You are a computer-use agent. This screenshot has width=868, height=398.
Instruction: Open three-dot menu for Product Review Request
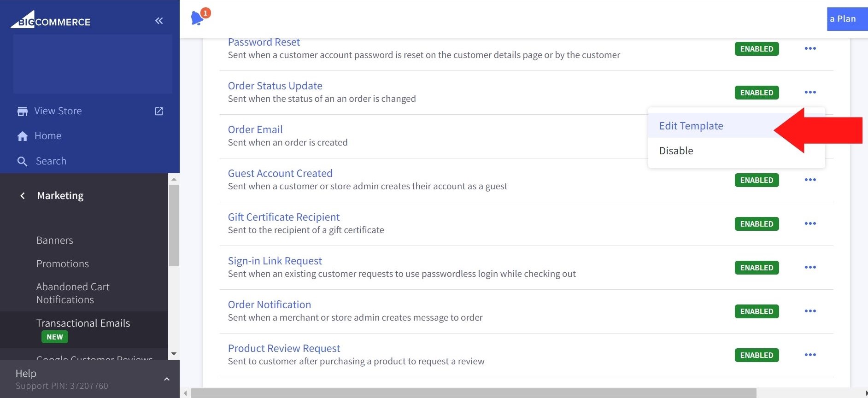810,355
